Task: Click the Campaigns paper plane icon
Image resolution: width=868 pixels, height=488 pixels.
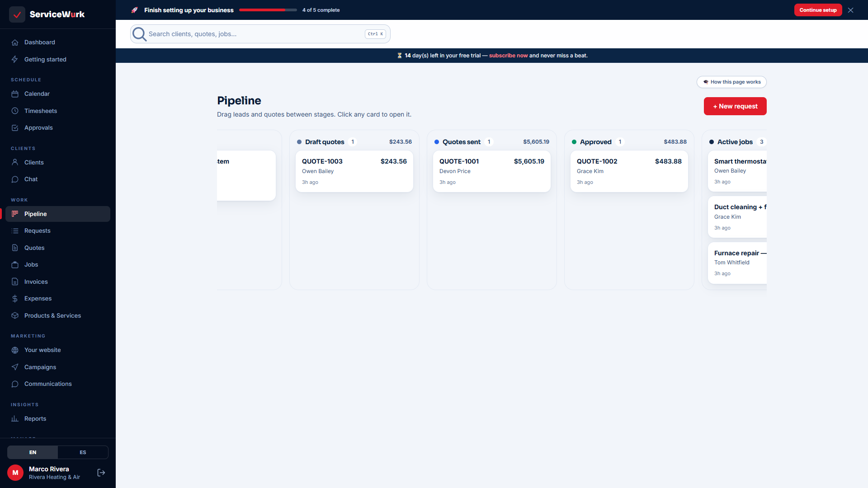Action: 15,367
